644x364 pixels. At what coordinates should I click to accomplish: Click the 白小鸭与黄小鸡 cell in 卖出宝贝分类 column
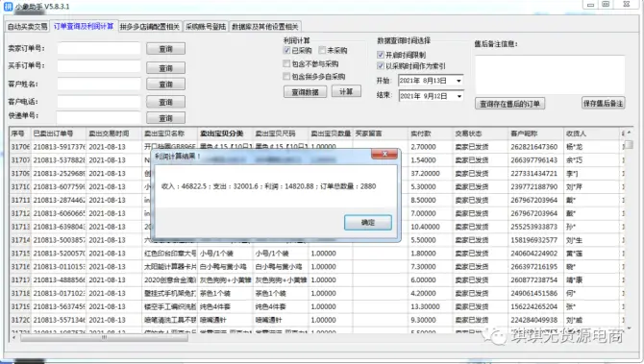pyautogui.click(x=225, y=267)
